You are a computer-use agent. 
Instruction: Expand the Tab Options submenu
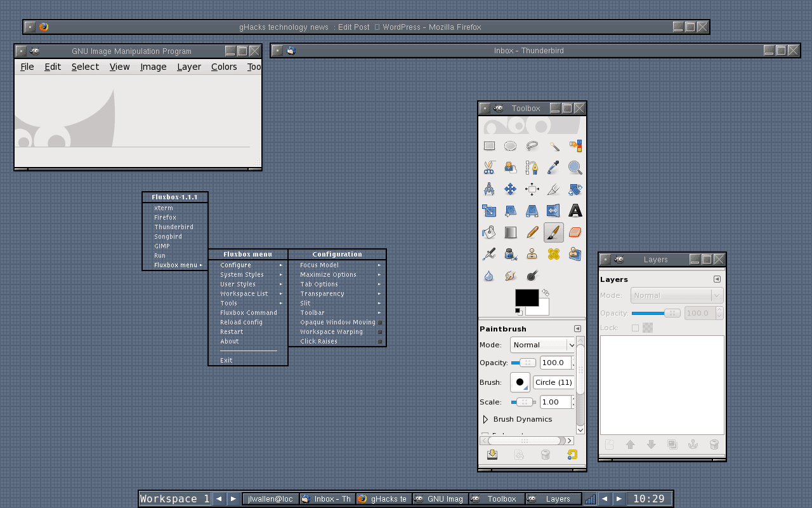[x=337, y=284]
